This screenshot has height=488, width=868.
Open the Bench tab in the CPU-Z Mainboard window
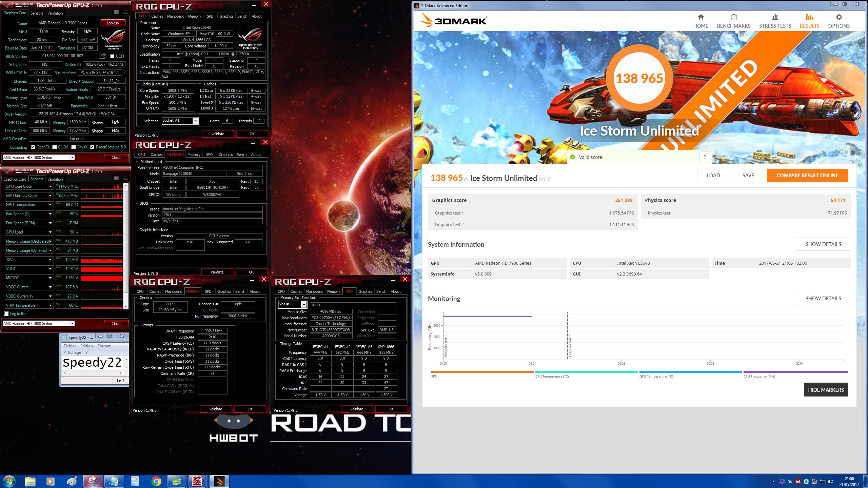click(x=241, y=154)
